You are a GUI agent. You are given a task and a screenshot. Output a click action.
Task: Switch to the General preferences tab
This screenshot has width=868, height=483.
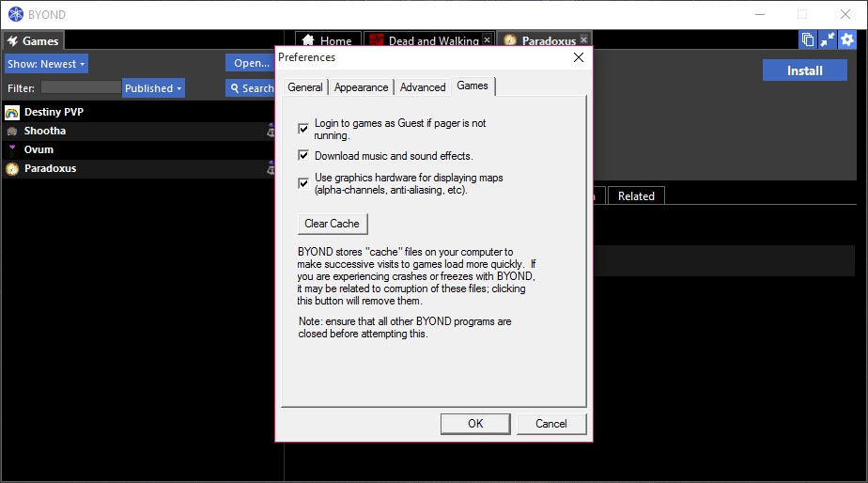(x=305, y=87)
